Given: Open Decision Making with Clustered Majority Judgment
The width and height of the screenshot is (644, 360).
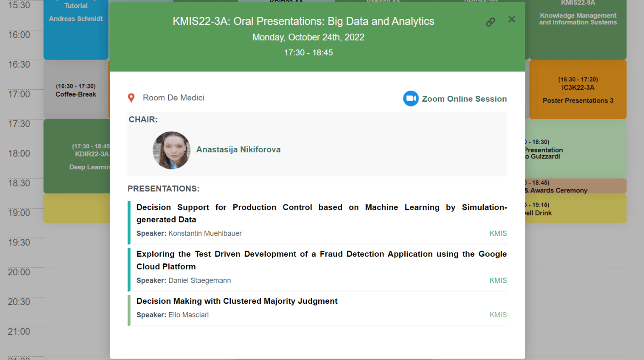Looking at the screenshot, I should (x=237, y=301).
